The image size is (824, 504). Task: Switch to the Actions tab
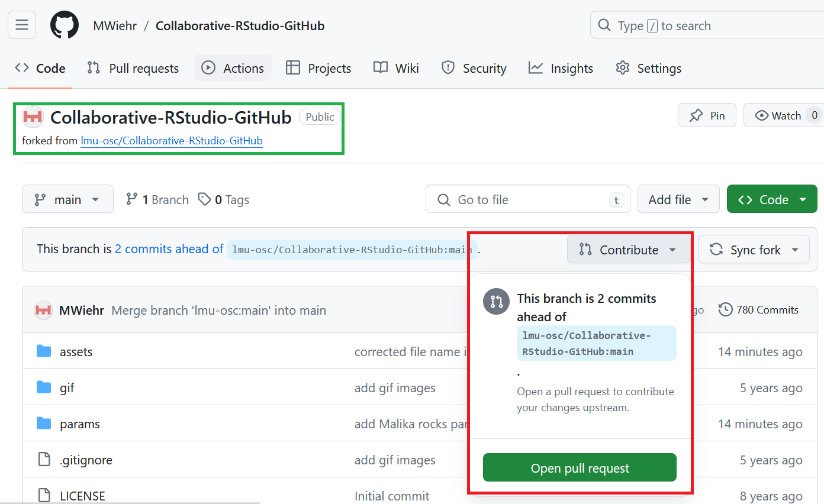(x=233, y=67)
